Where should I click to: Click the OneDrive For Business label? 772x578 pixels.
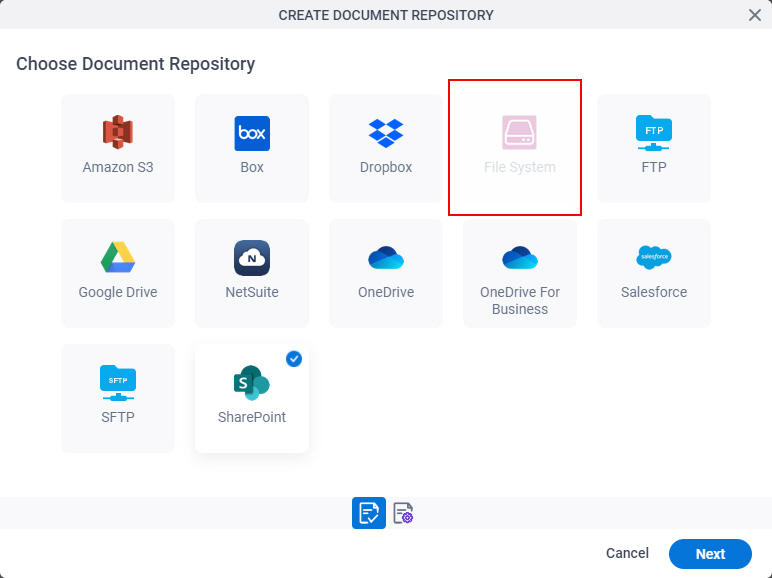click(x=520, y=301)
